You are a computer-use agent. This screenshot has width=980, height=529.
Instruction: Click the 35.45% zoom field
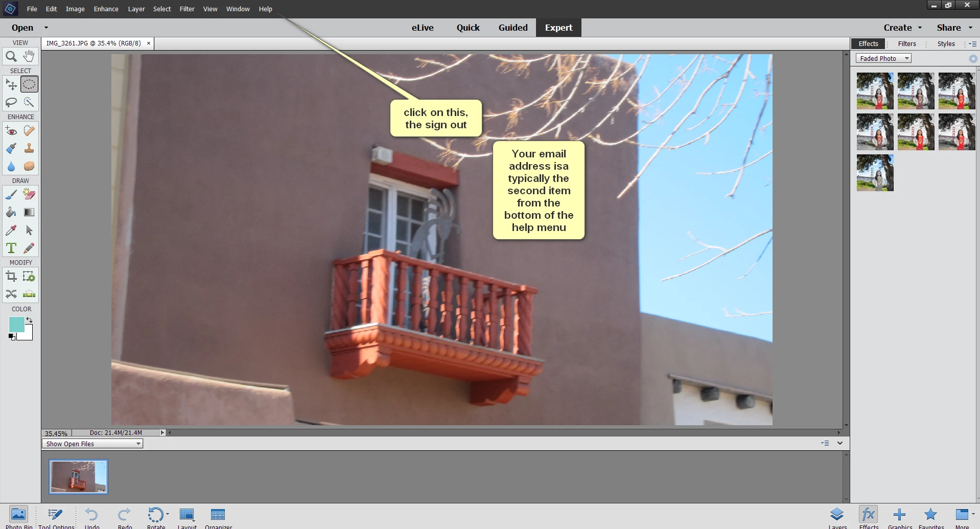(x=56, y=433)
